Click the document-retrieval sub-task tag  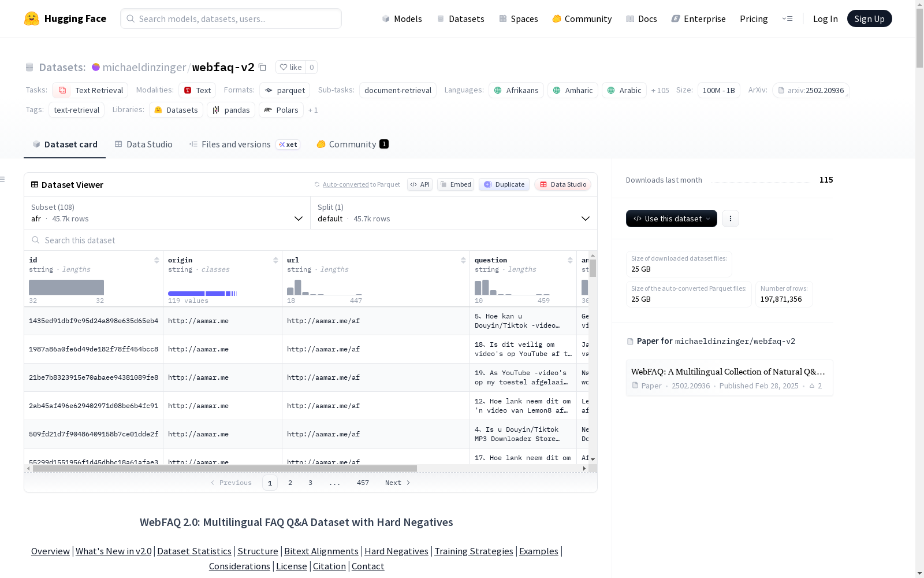click(398, 90)
